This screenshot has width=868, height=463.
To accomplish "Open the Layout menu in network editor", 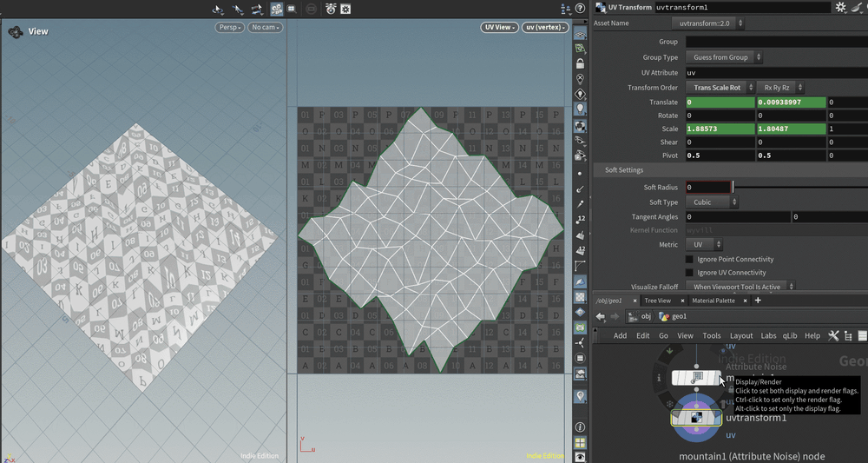I will tap(741, 335).
